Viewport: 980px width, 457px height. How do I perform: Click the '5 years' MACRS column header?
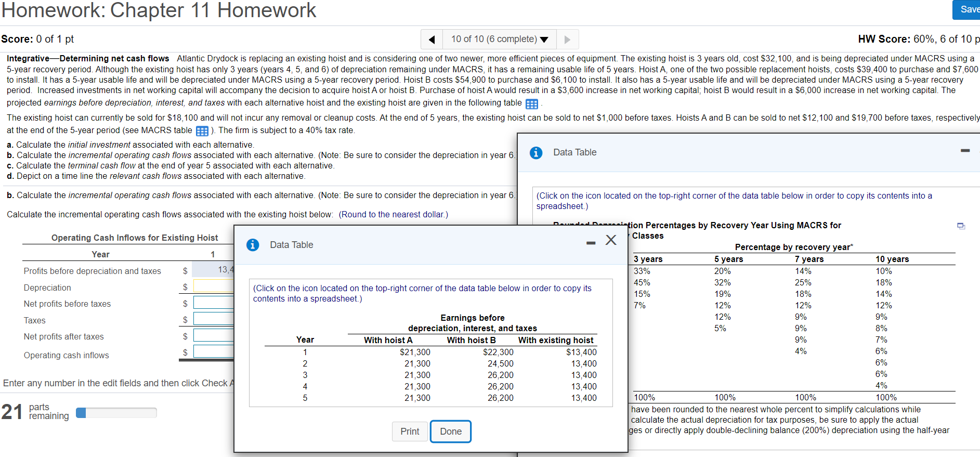(728, 259)
